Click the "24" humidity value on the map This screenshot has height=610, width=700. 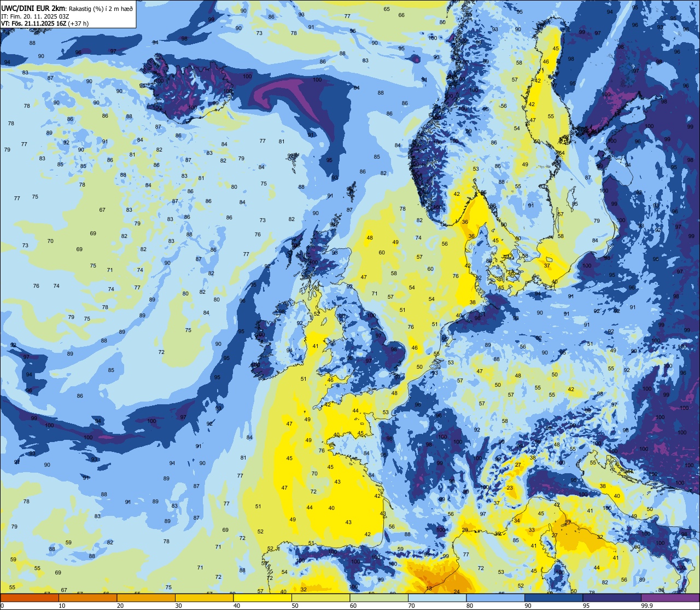[x=457, y=592]
